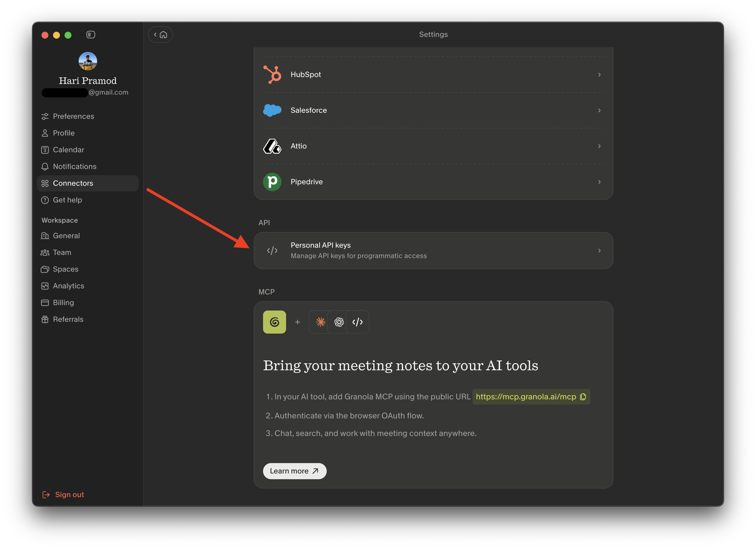Click the Salesforce connector name

(309, 110)
